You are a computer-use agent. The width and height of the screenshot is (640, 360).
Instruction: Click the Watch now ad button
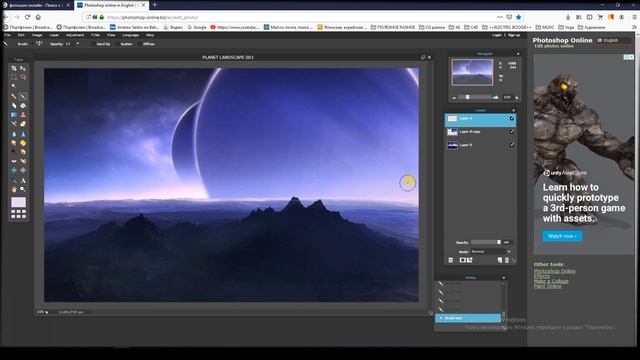[562, 236]
